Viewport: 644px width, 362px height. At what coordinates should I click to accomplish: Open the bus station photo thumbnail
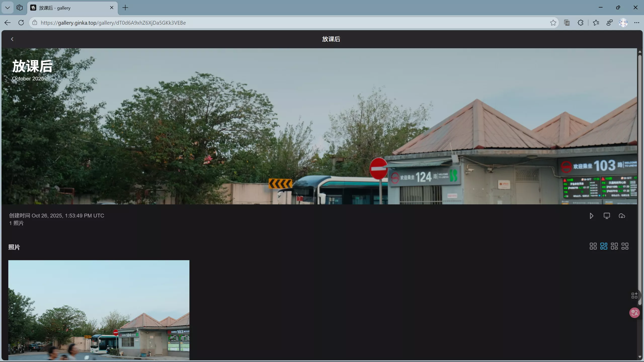pos(99,310)
